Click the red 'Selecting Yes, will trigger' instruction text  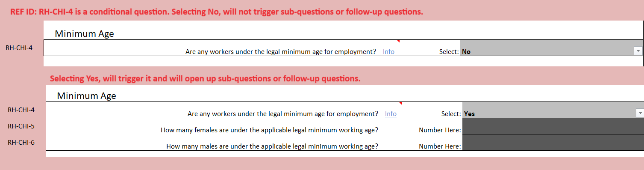(205, 79)
